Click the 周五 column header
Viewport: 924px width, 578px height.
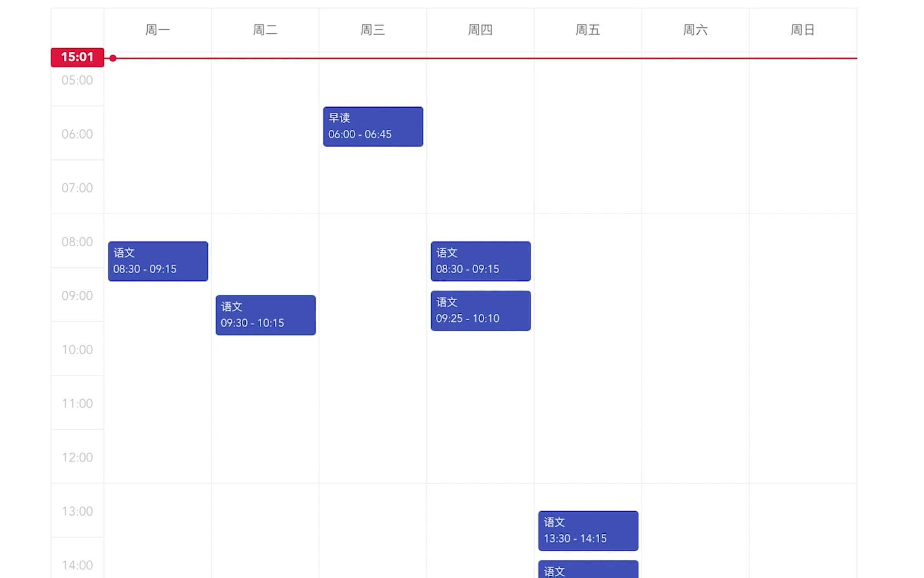[587, 30]
